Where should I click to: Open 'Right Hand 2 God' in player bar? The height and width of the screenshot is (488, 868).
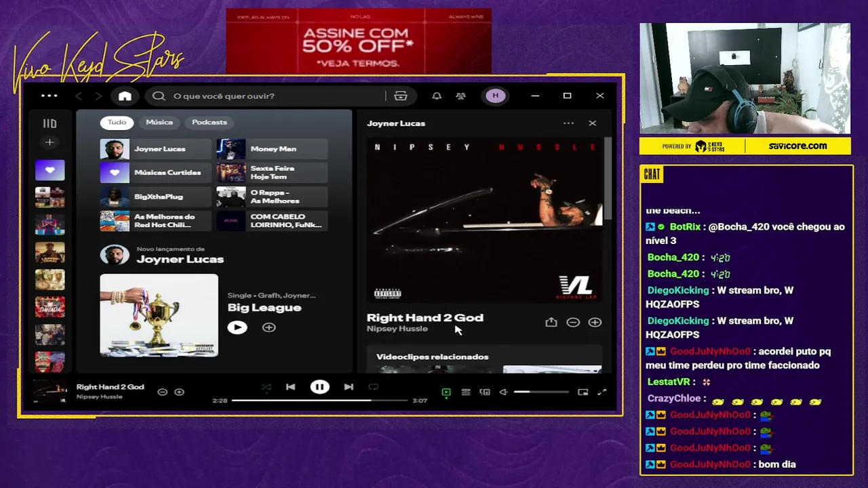pyautogui.click(x=111, y=387)
